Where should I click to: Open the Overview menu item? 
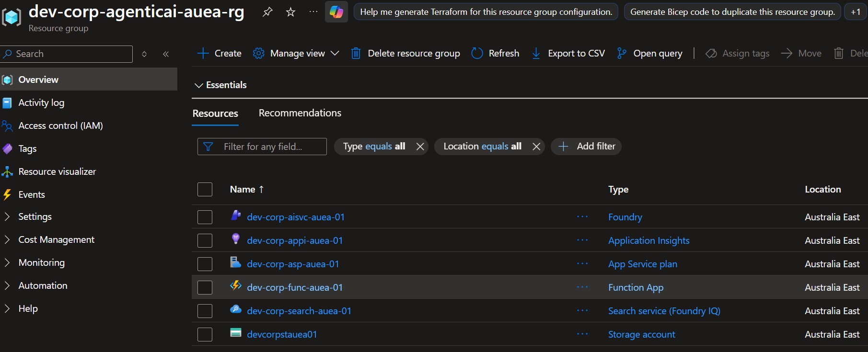pyautogui.click(x=89, y=79)
